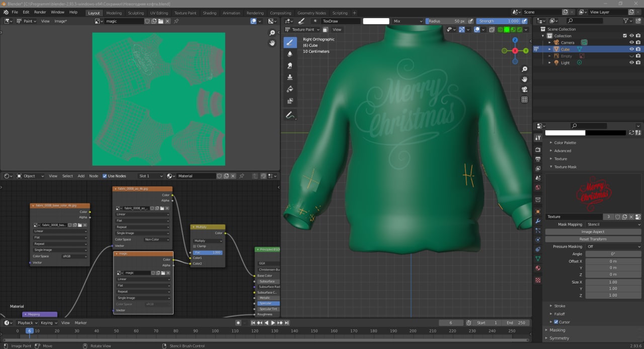644x349 pixels.
Task: Toggle strength pen pressure icon
Action: click(x=524, y=21)
